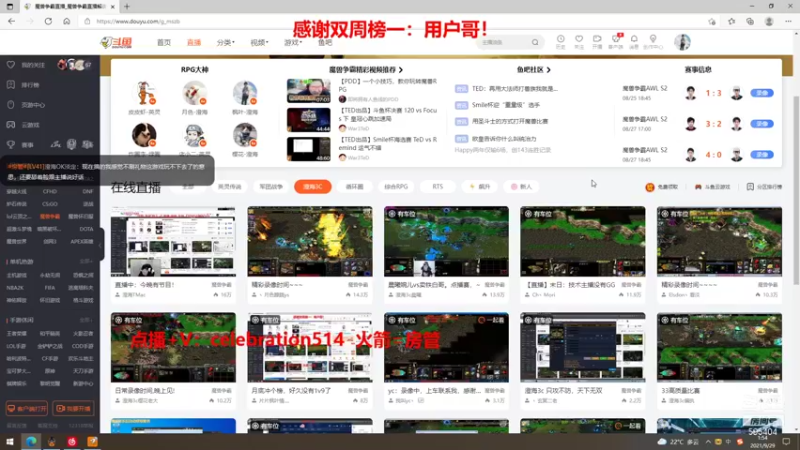Click the browser page vertical scrollbar
This screenshot has width=800, height=450.
coord(796,189)
